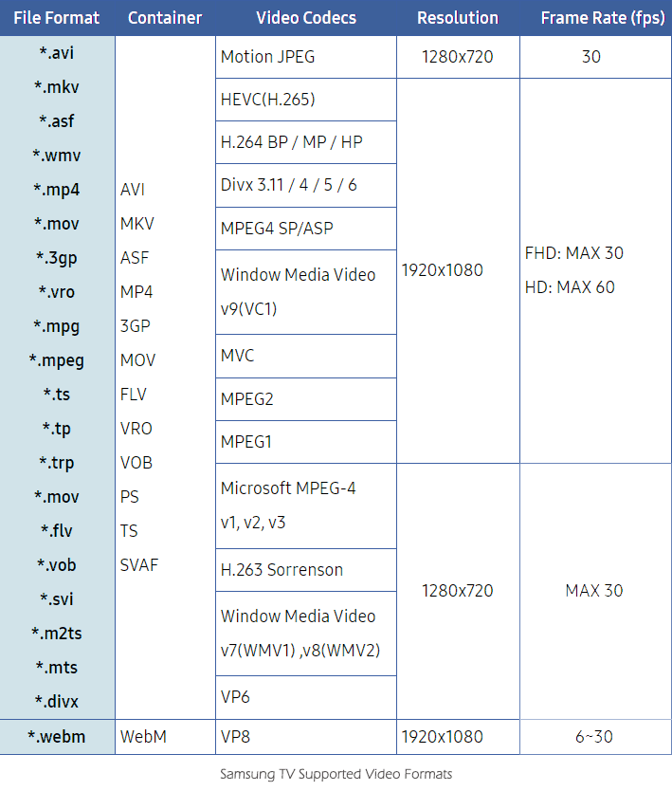The image size is (672, 791).
Task: Click 'MOV' in the Container column
Action: point(137,360)
